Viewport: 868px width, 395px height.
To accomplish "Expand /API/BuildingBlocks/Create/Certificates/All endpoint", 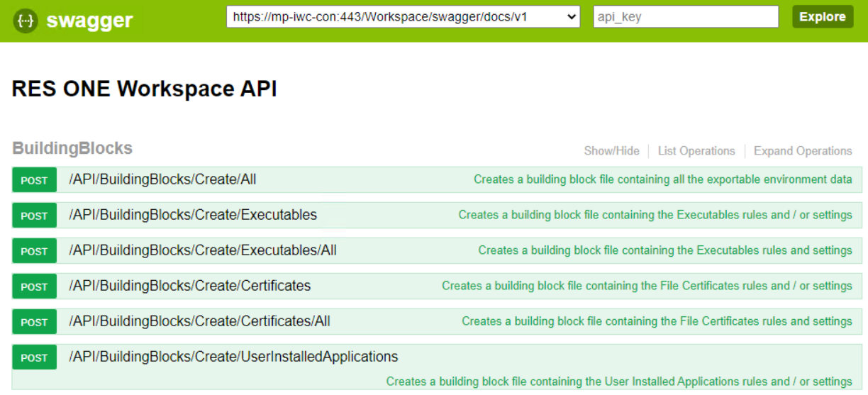I will tap(199, 321).
